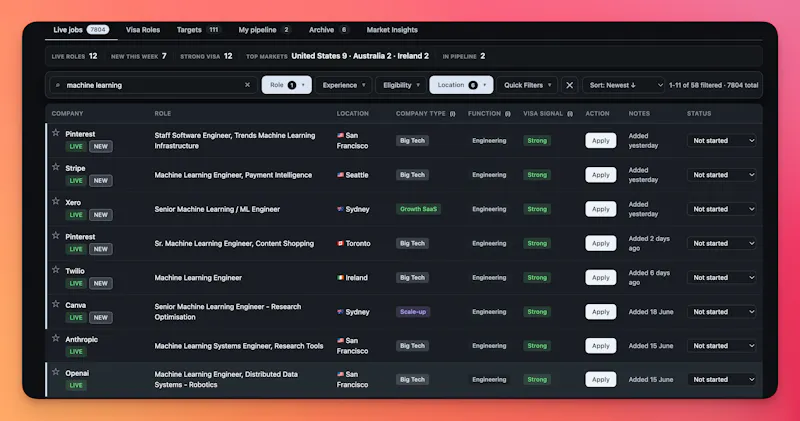Click the Toronto location cell
Viewport: 800px width, 421px height.
click(354, 243)
